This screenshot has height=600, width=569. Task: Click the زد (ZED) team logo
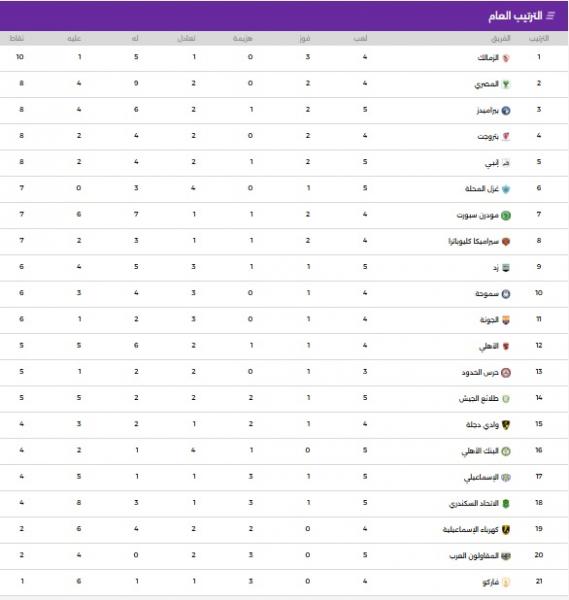(x=505, y=268)
